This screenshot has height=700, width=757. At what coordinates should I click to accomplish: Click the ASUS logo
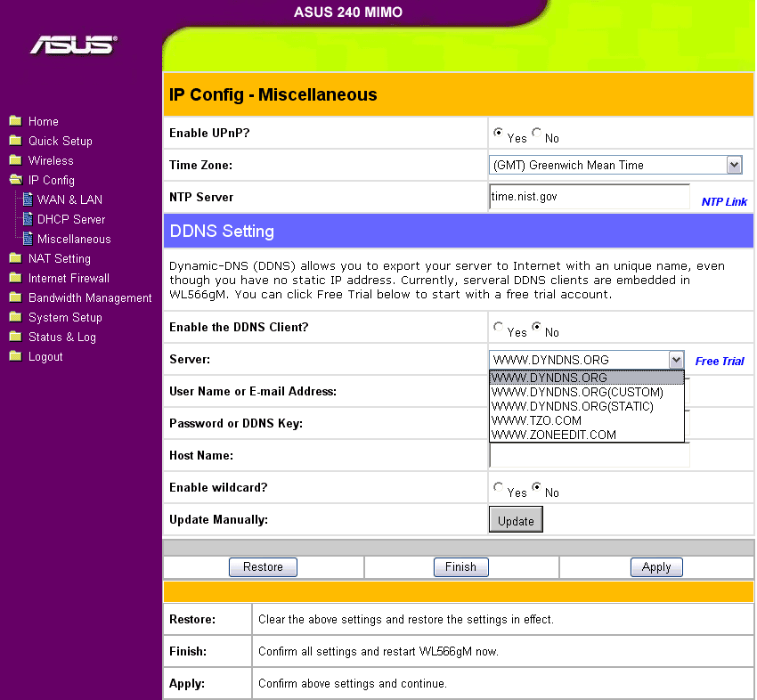(74, 45)
